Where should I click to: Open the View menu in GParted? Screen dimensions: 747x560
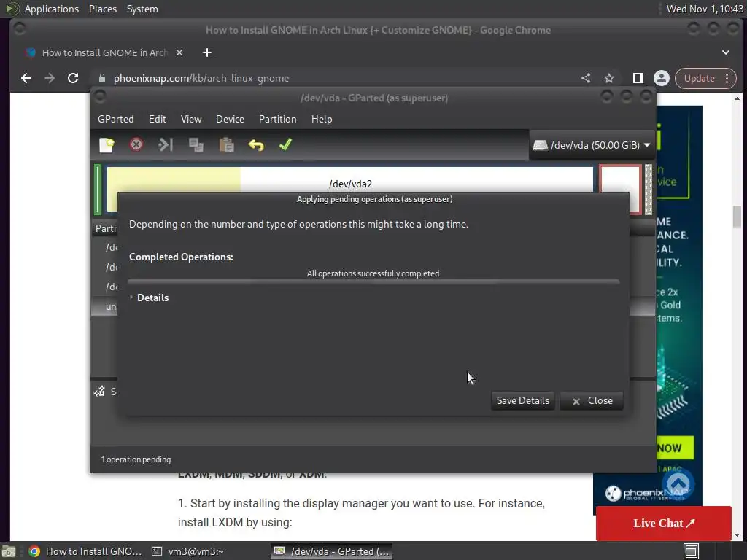point(191,119)
